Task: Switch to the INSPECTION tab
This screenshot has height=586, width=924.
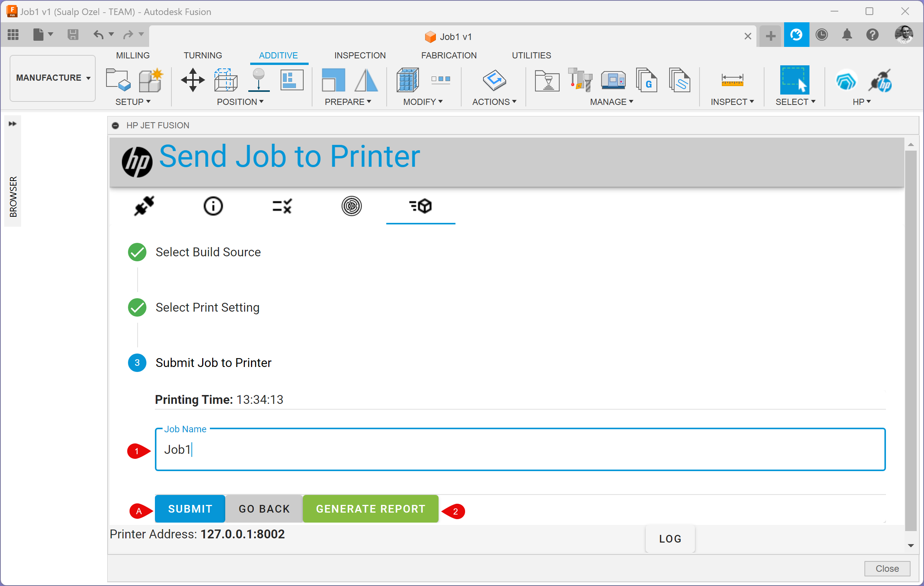Action: pos(360,55)
